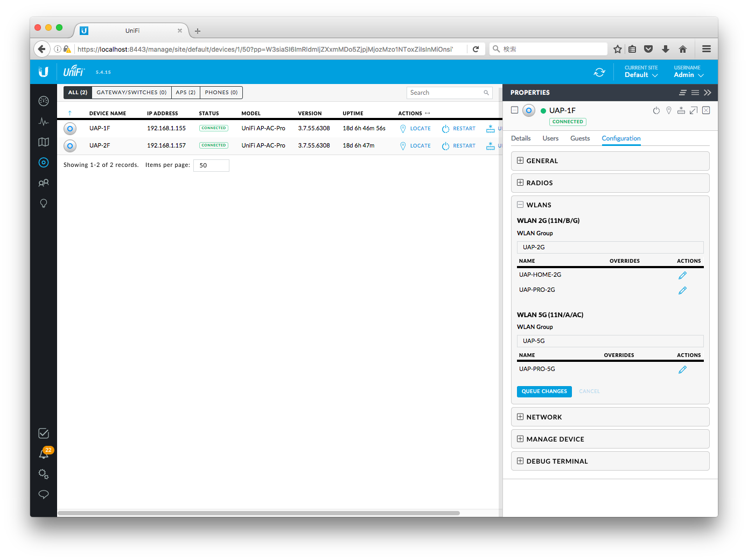Expand the GENERAL section
748x560 pixels.
610,161
